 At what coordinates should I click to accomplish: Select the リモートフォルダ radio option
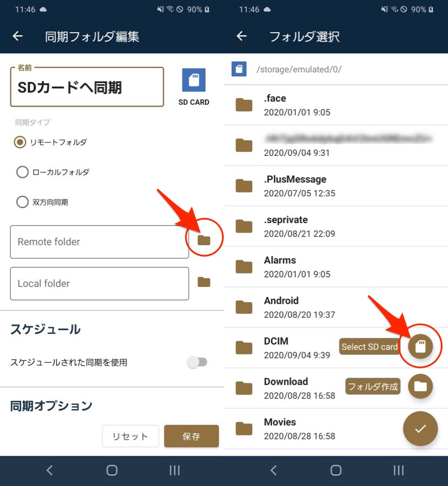click(x=21, y=142)
